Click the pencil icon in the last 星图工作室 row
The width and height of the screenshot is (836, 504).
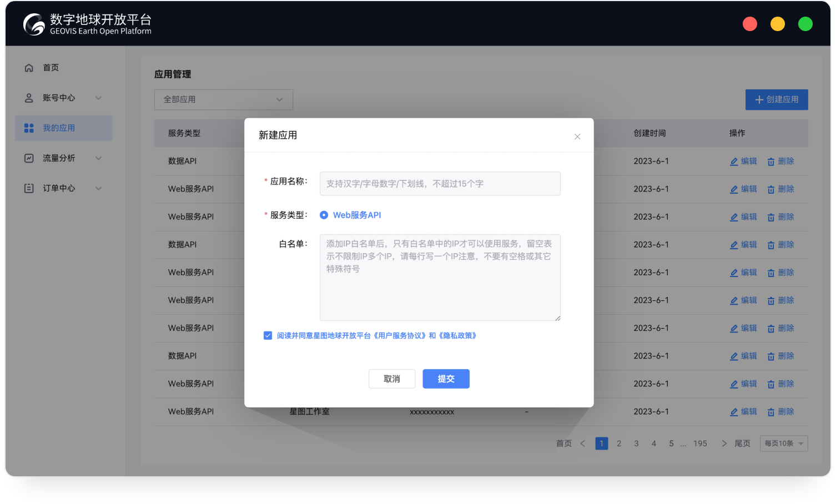(x=734, y=412)
